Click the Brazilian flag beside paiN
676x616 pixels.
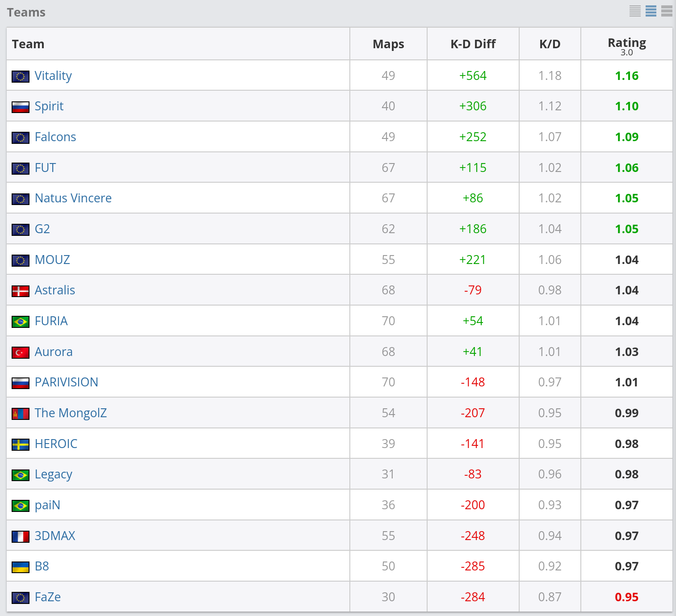[21, 506]
